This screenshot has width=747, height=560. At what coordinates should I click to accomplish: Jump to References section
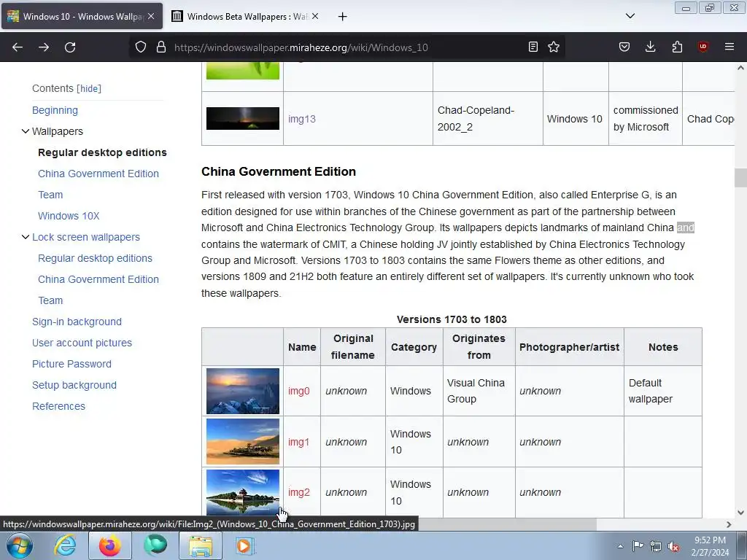[x=58, y=406]
